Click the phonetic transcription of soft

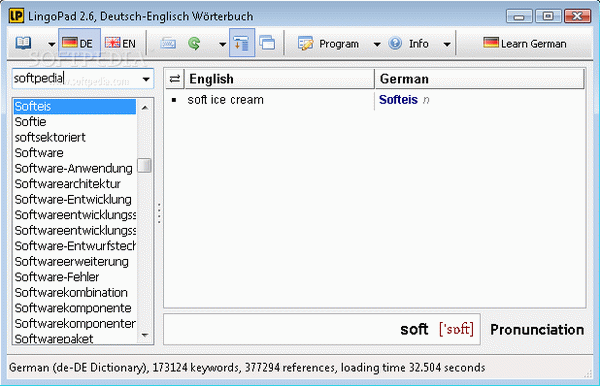point(457,329)
